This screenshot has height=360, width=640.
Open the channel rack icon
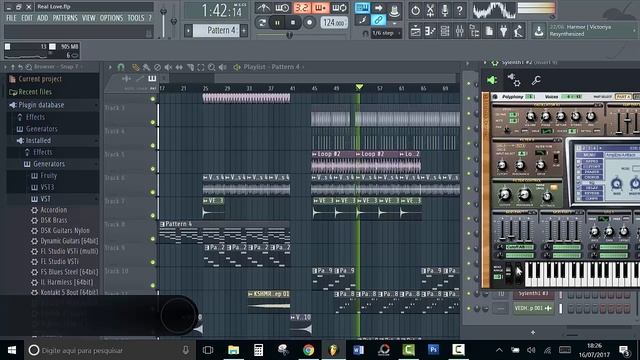(445, 31)
